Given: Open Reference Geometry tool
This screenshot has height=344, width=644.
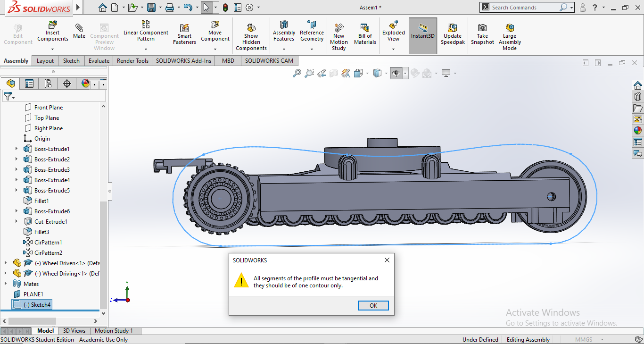Looking at the screenshot, I should [312, 31].
